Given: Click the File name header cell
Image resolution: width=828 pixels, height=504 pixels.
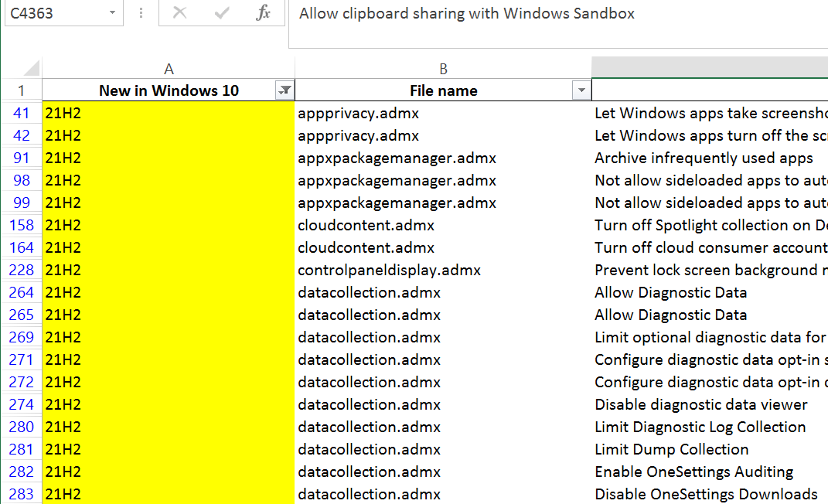Looking at the screenshot, I should click(x=443, y=90).
